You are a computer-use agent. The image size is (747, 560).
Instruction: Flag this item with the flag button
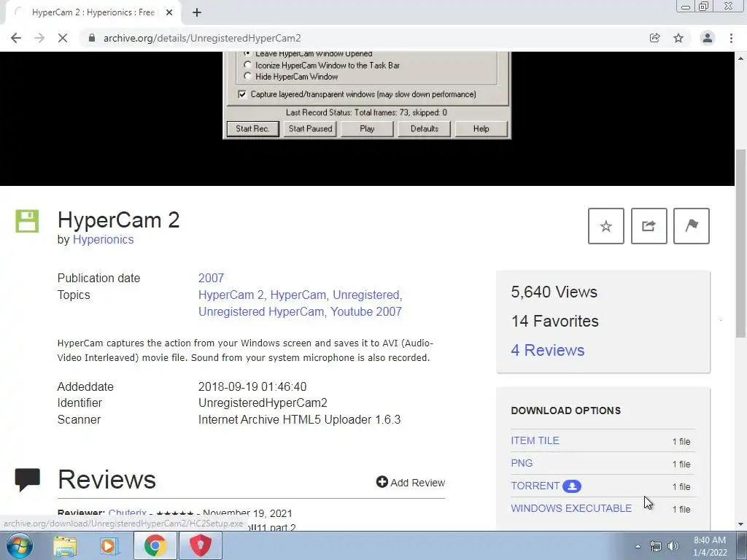tap(692, 226)
